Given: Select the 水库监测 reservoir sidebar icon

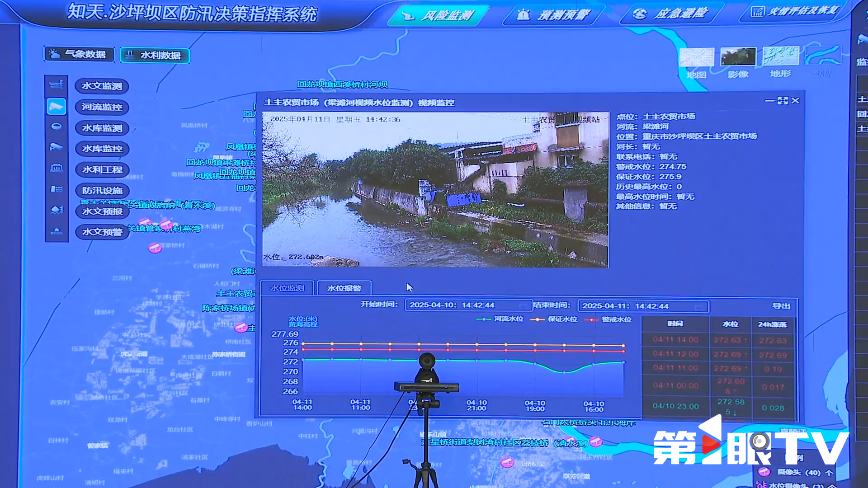Looking at the screenshot, I should tap(56, 127).
